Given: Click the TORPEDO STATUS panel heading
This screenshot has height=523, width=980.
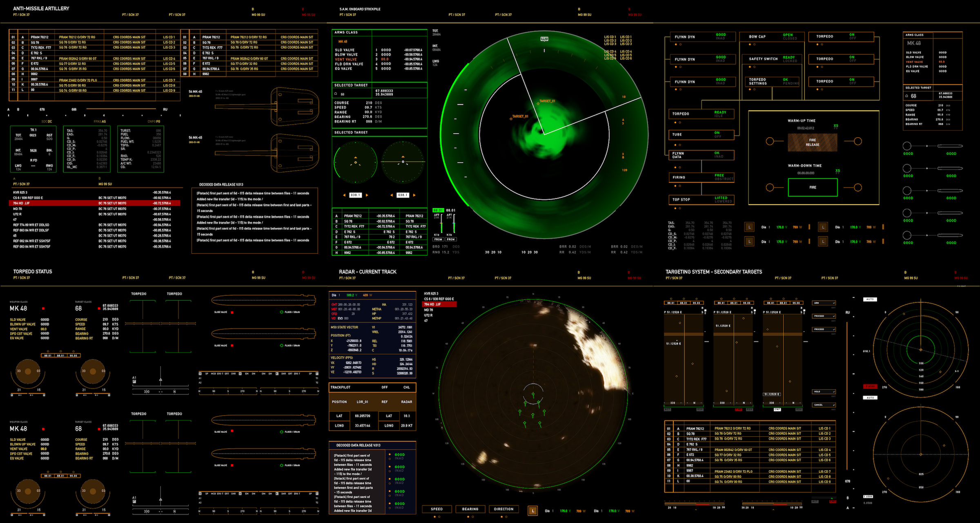Looking at the screenshot, I should coord(33,271).
